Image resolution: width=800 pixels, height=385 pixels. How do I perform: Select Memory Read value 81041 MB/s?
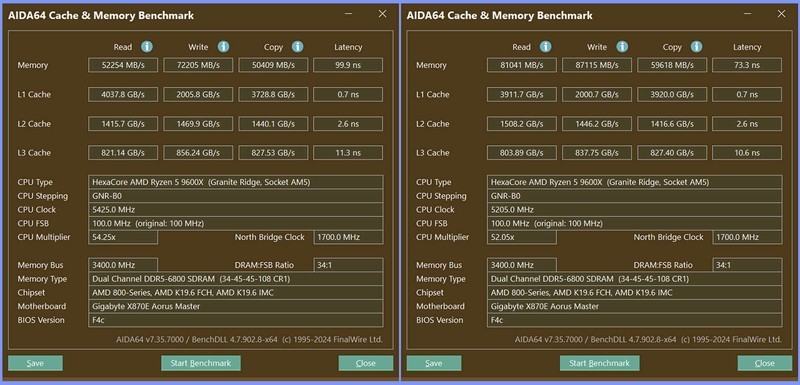[x=521, y=65]
